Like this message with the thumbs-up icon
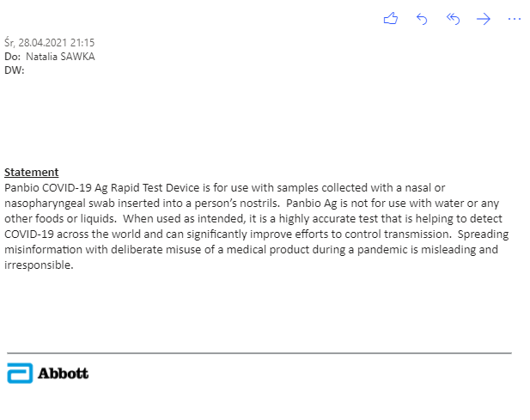This screenshot has height=420, width=530. (x=391, y=19)
